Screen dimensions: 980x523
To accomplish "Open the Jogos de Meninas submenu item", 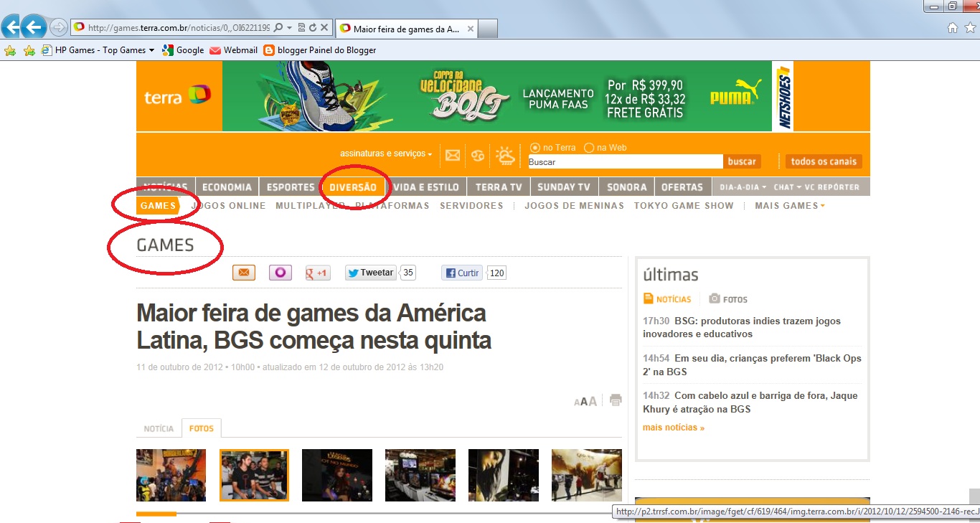I will click(x=574, y=206).
